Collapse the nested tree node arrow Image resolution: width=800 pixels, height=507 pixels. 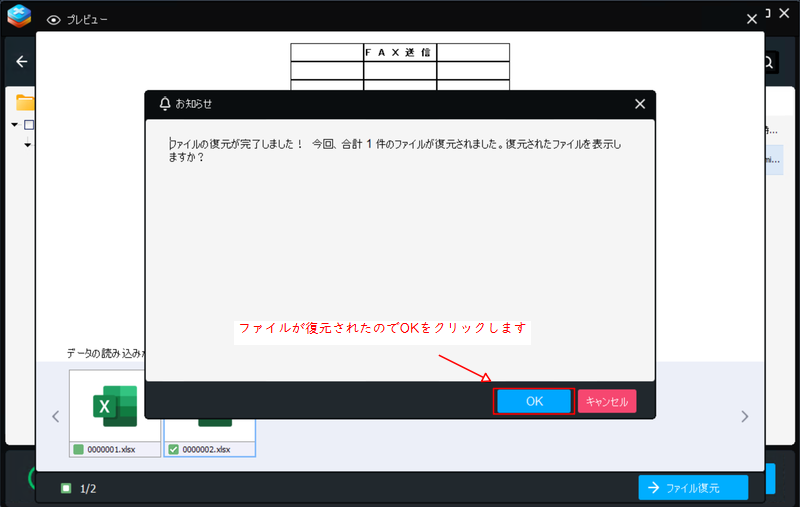click(28, 145)
